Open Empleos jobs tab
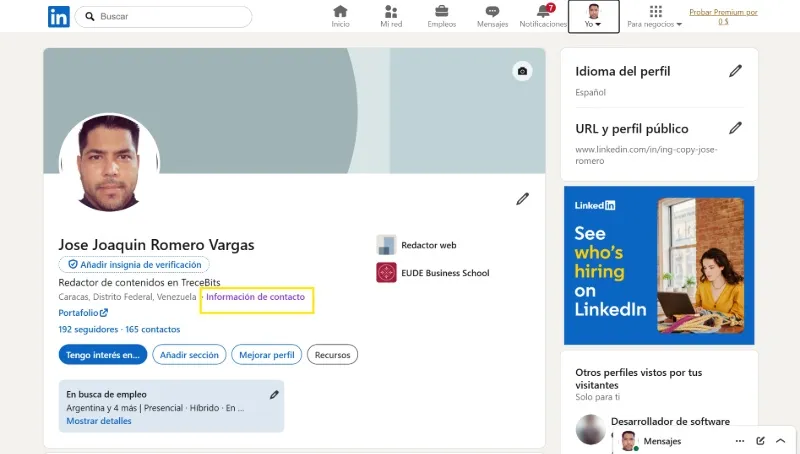Screen dimensions: 800x454 click(x=442, y=16)
